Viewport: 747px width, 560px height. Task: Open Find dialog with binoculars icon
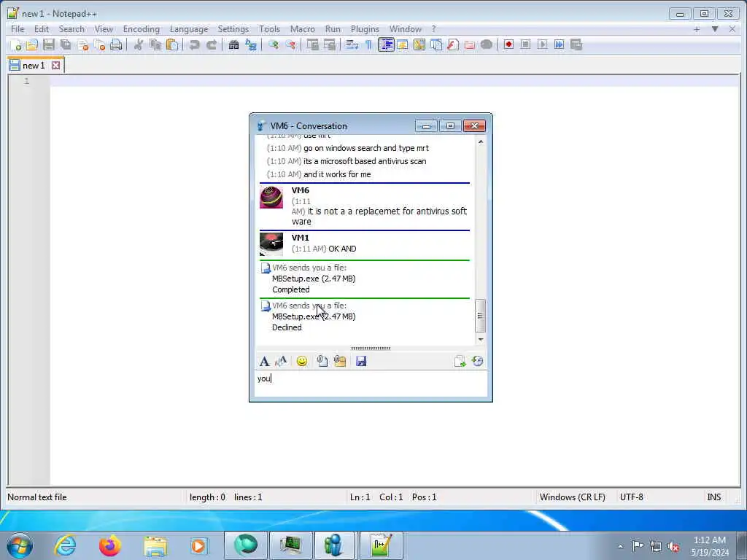(233, 44)
